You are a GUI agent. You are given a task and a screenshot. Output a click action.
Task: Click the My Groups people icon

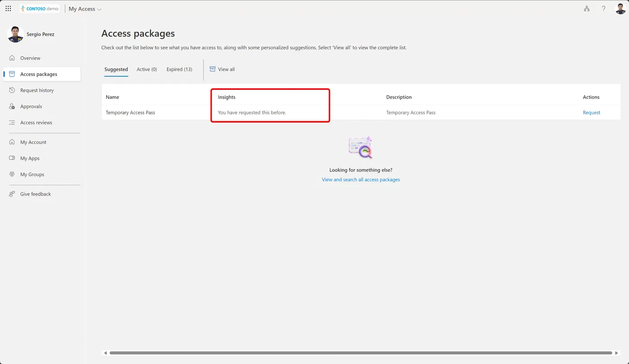pyautogui.click(x=12, y=175)
